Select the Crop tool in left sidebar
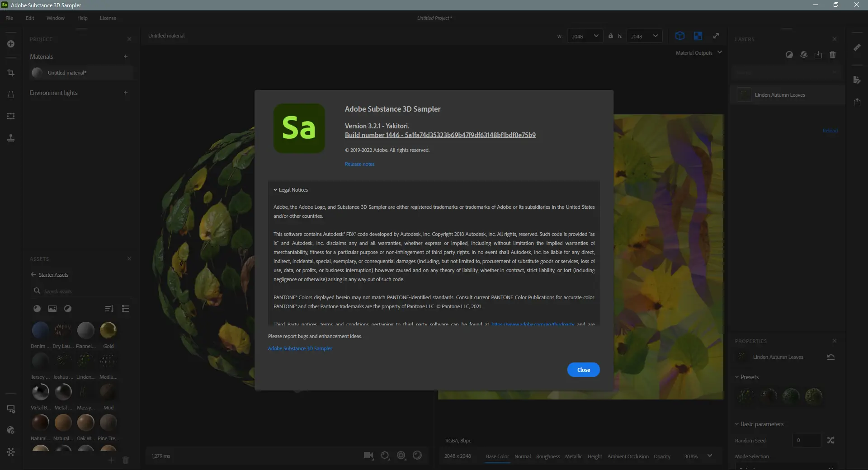Screen dimensions: 868x470 tap(11, 73)
